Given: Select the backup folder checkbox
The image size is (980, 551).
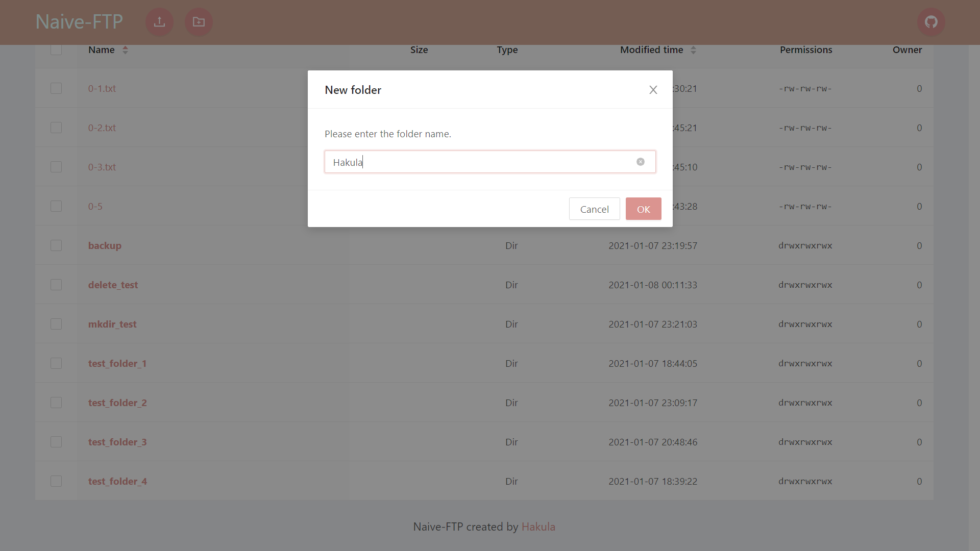Looking at the screenshot, I should [56, 245].
